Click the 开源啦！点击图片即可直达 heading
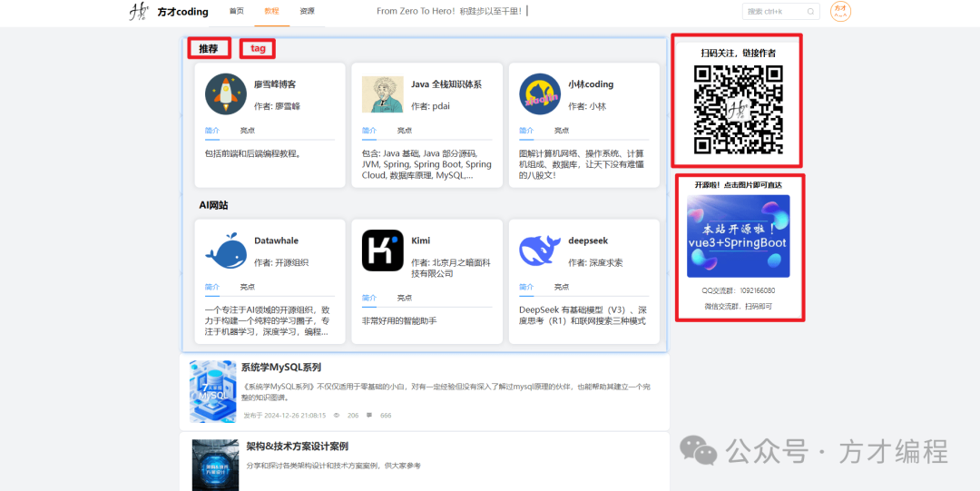 coord(738,185)
